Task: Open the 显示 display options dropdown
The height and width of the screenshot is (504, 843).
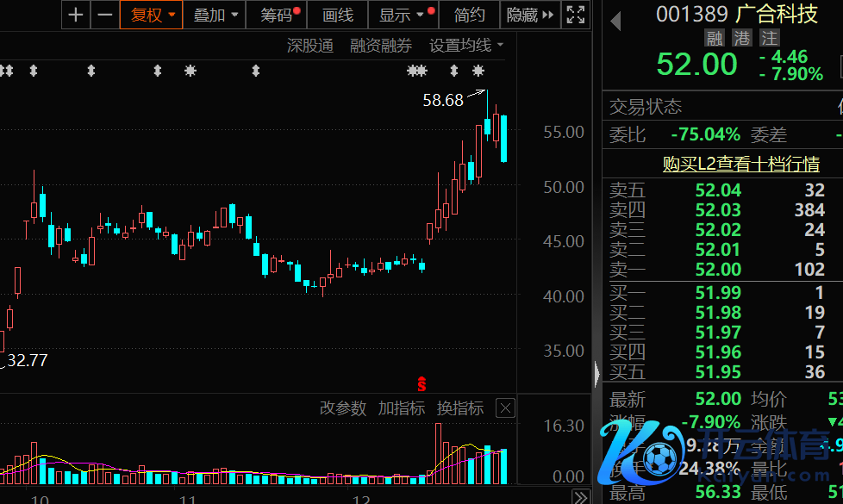Action: coord(402,15)
